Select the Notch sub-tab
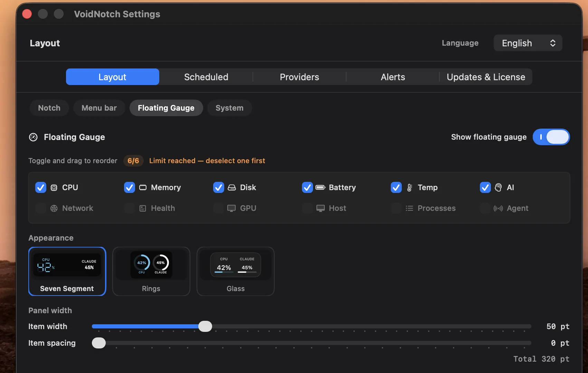The image size is (588, 373). [49, 108]
